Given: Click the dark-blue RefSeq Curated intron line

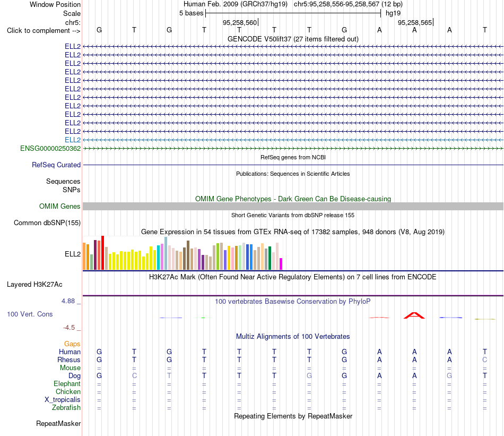Looking at the screenshot, I should (x=293, y=165).
